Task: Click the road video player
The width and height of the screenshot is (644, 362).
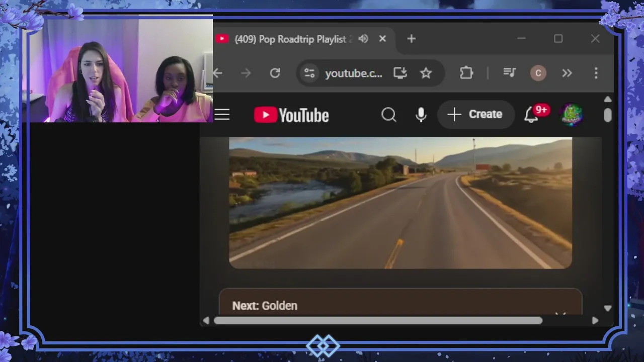Action: coord(400,203)
